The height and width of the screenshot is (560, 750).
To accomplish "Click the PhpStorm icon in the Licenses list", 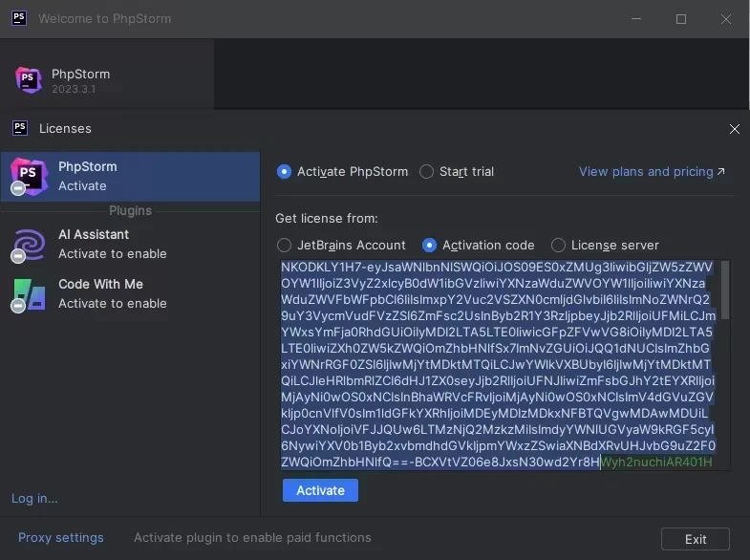I will point(29,176).
